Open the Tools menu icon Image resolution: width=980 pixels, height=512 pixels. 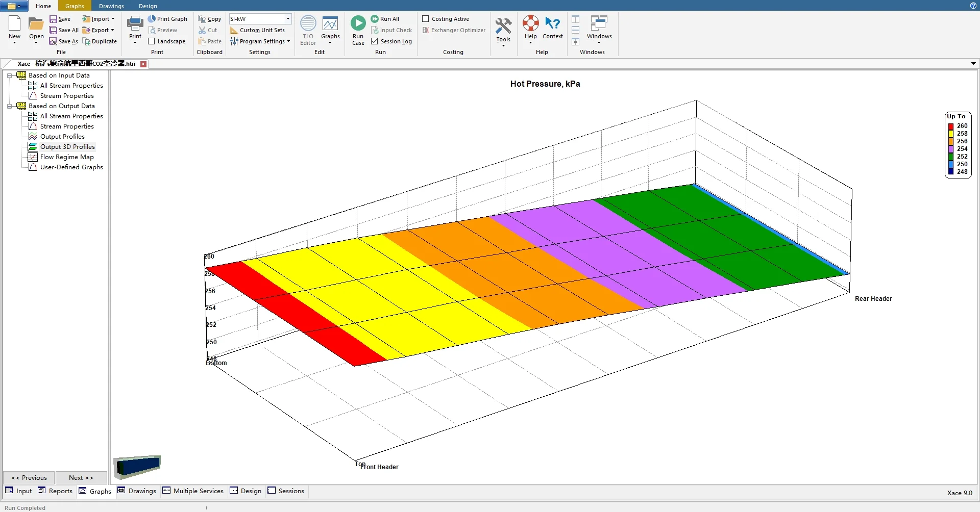click(503, 26)
